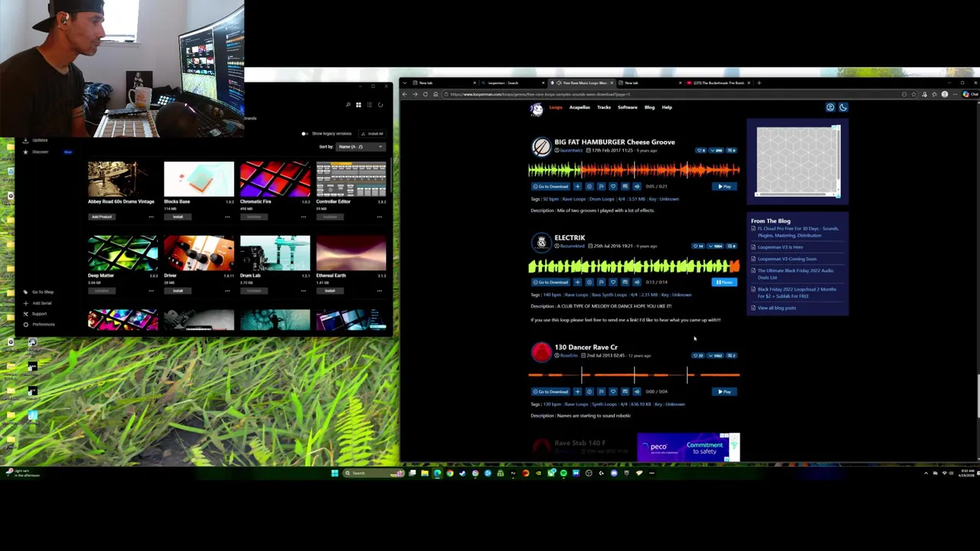
Task: Reload the looperman page
Action: [425, 94]
